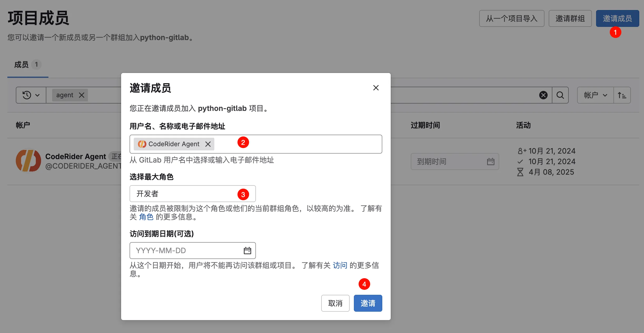Viewport: 644px width, 333px height.
Task: Open calendar icon in member expiration field
Action: tap(491, 161)
